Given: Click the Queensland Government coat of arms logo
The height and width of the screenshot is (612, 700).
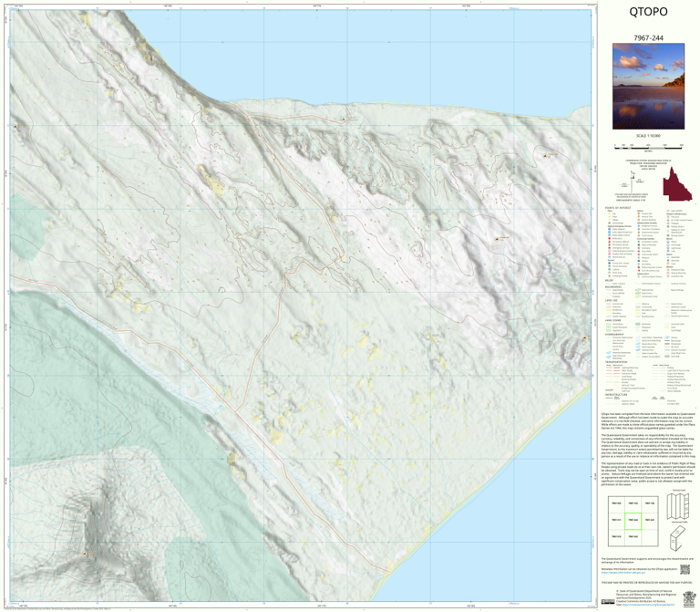Looking at the screenshot, I should coord(689,598).
